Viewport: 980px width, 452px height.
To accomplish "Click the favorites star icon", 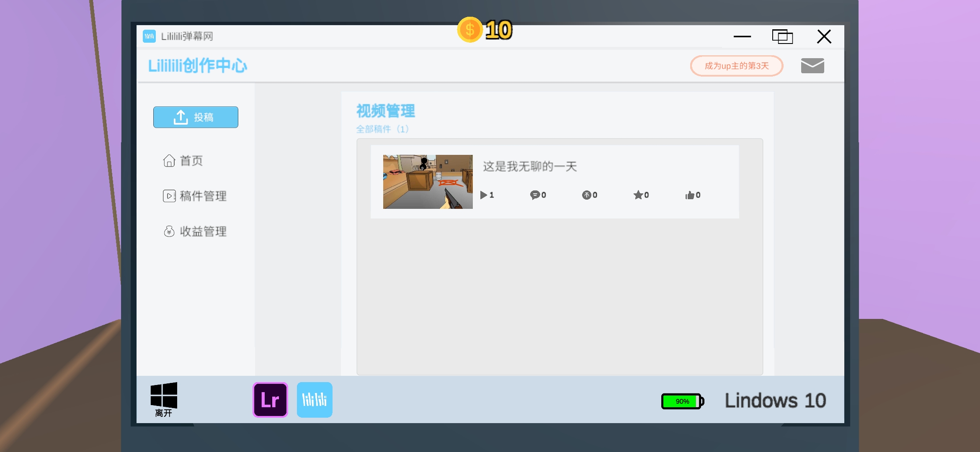I will [638, 195].
